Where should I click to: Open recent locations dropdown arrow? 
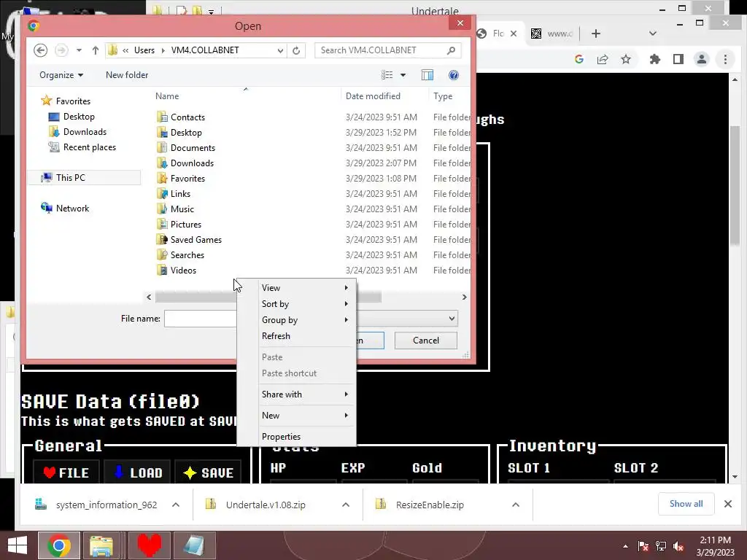click(79, 50)
